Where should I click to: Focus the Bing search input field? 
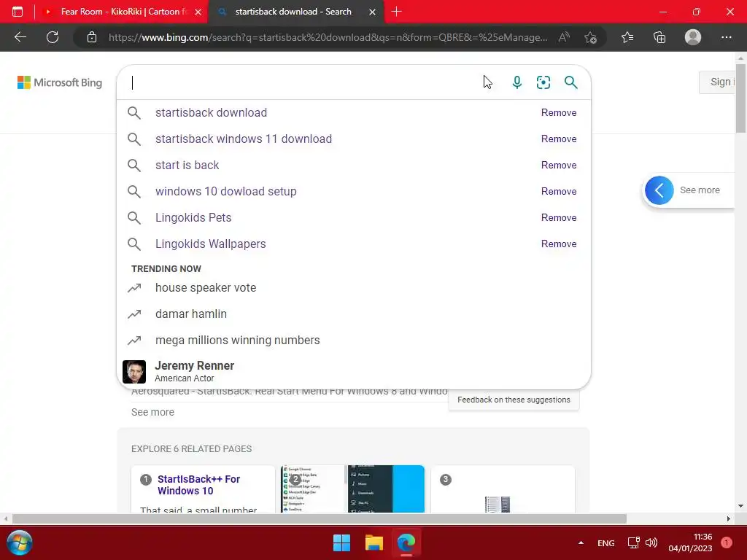pos(305,82)
